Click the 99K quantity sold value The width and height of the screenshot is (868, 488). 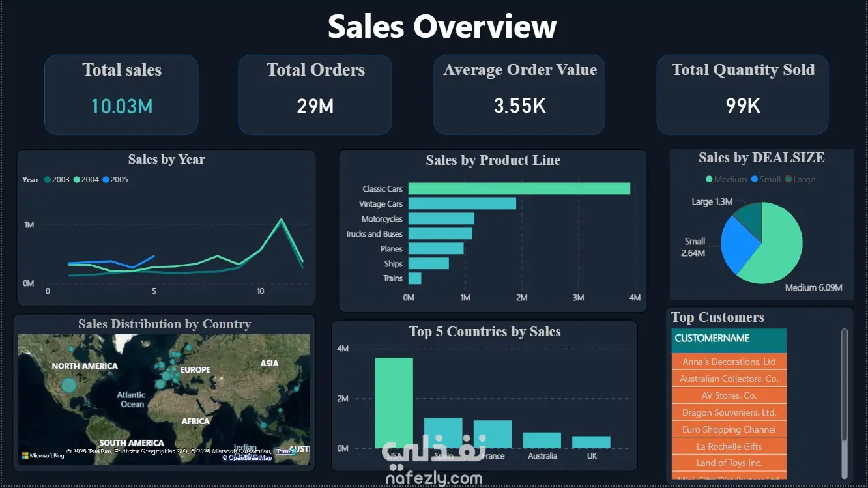click(744, 106)
